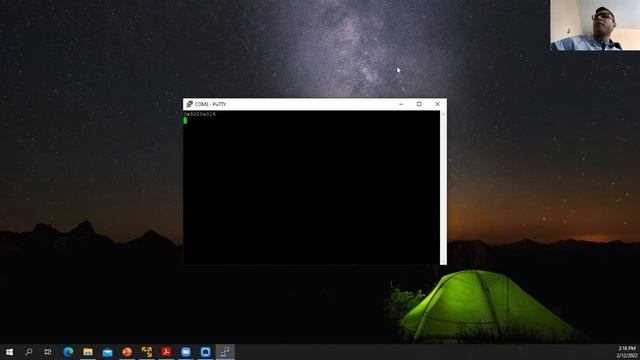Image resolution: width=640 pixels, height=360 pixels.
Task: Click the green cursor in the PuTTY terminal
Action: point(185,120)
